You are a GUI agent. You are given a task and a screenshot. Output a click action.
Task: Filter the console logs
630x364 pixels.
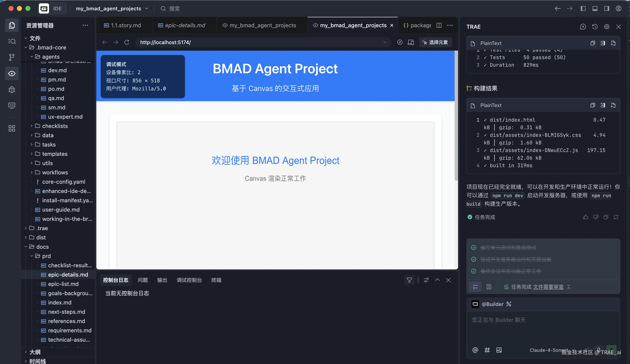pos(409,280)
